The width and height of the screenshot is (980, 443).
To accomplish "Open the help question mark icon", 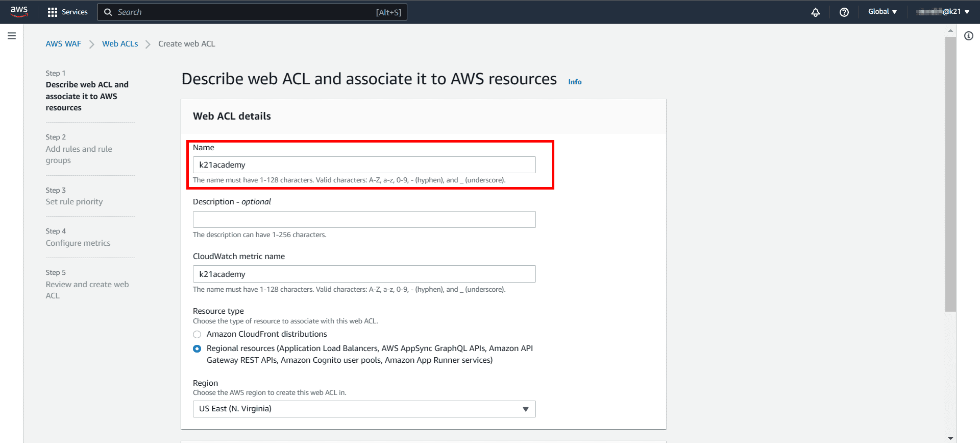I will coord(844,12).
